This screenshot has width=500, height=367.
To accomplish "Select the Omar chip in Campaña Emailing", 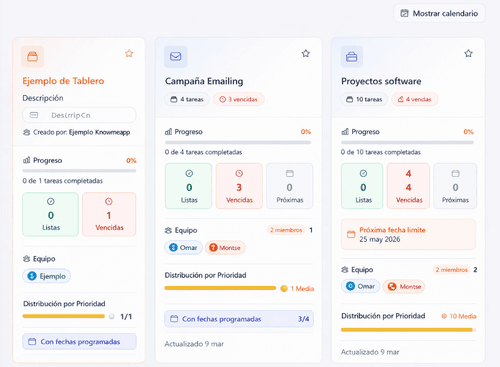I will coord(183,248).
